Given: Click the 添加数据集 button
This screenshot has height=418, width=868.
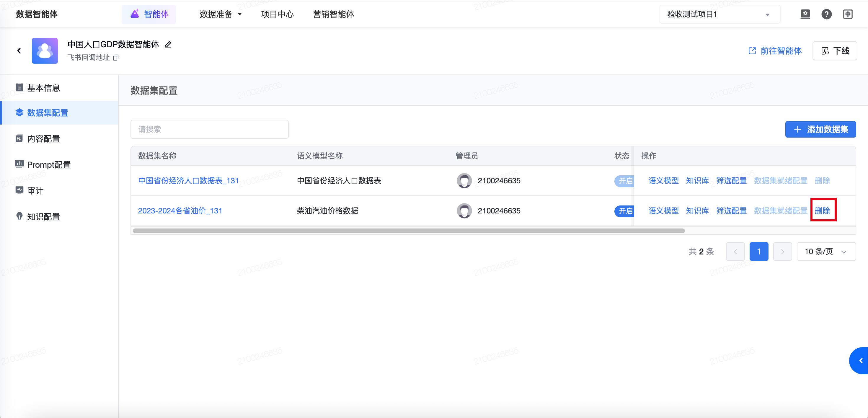Looking at the screenshot, I should pos(820,129).
